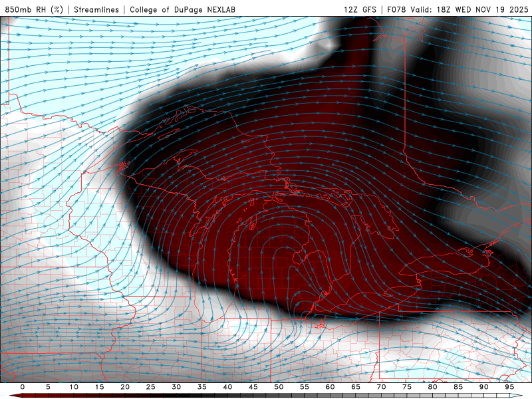The width and height of the screenshot is (532, 399).
Task: Click the colorbar label "15"
Action: pyautogui.click(x=99, y=387)
